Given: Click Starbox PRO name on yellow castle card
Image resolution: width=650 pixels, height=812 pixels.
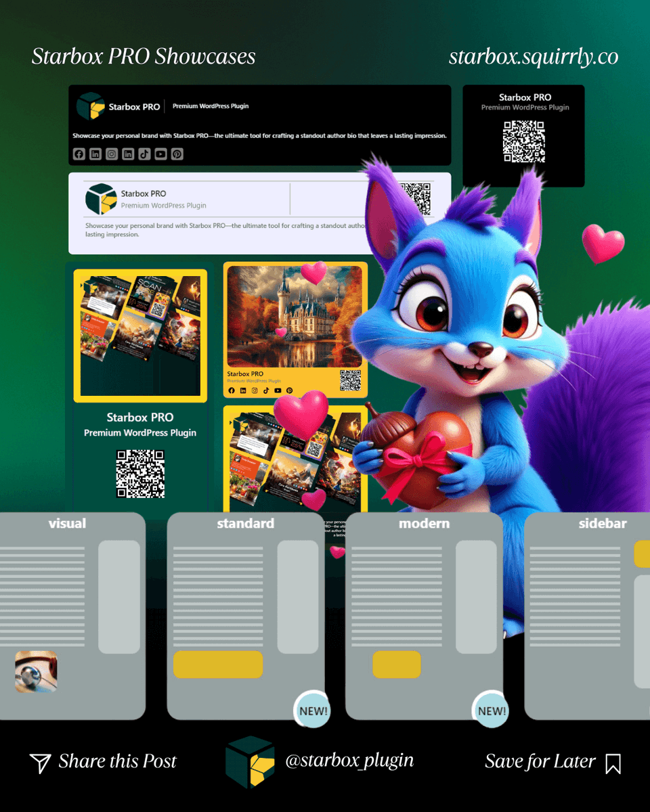Looking at the screenshot, I should pyautogui.click(x=245, y=374).
